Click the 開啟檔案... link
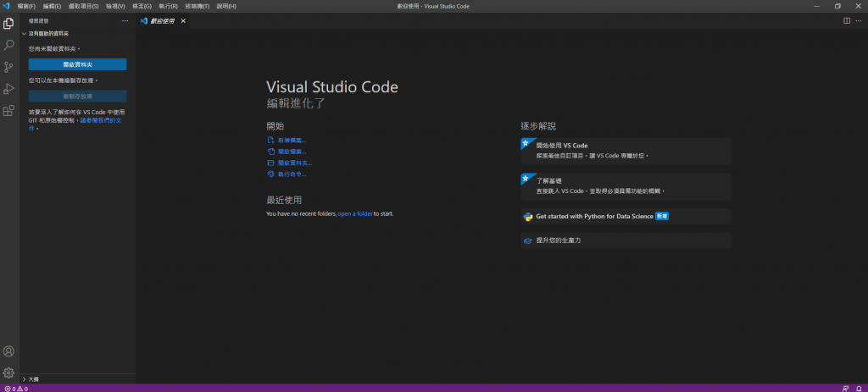The width and height of the screenshot is (868, 392). coord(292,152)
